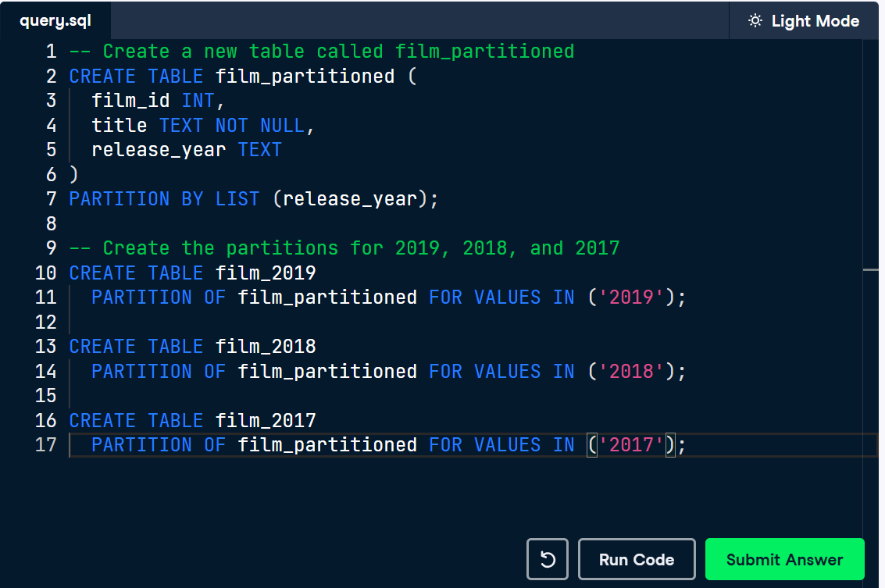This screenshot has height=588, width=885.
Task: Click the editor vertical scrollbar marker
Action: tap(870, 270)
